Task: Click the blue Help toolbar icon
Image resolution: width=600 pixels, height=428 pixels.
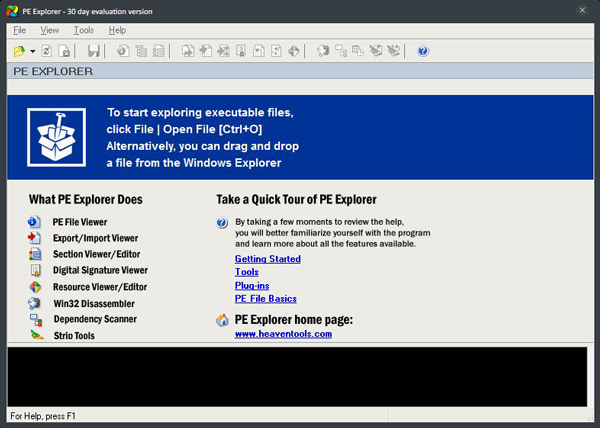Action: coord(423,51)
